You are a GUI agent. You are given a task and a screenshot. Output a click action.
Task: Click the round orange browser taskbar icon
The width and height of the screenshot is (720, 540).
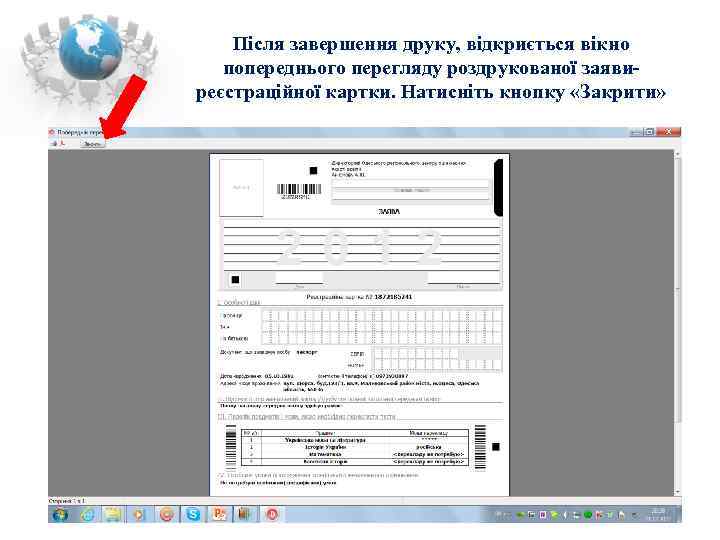166,515
